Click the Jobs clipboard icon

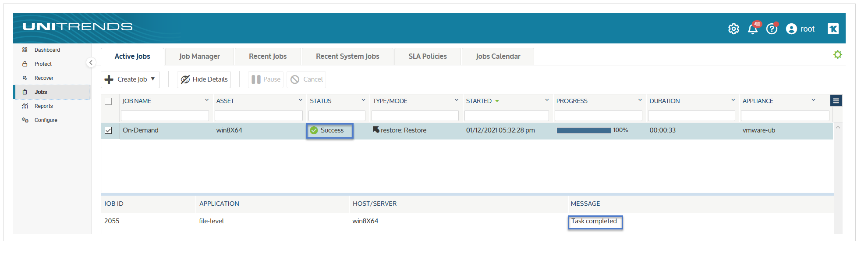tap(25, 92)
